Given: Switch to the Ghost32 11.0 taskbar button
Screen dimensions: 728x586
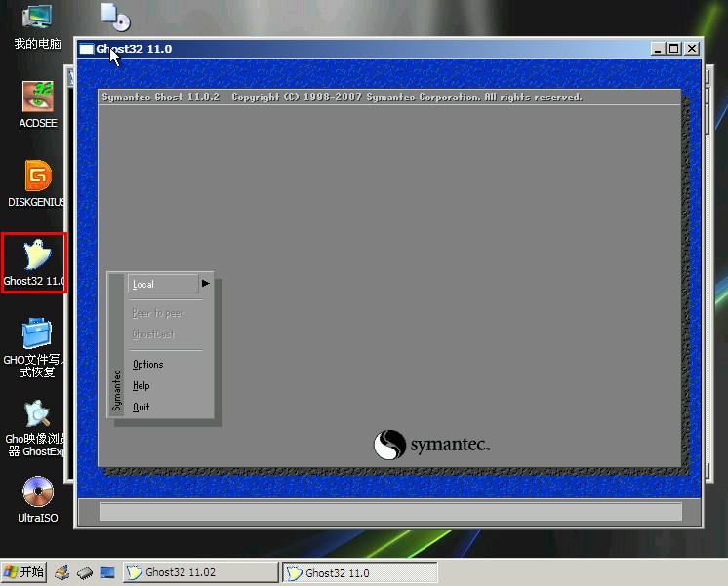Looking at the screenshot, I should tap(360, 572).
